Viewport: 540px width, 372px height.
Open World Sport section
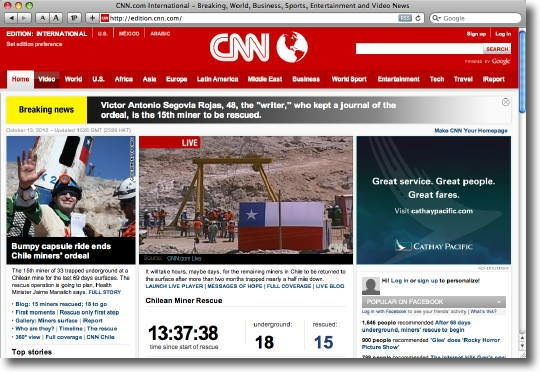349,79
